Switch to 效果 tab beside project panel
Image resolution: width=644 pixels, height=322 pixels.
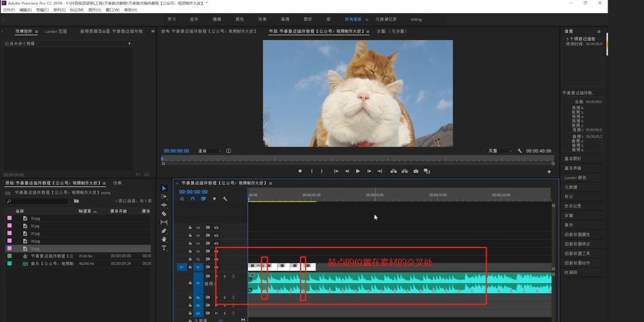[x=117, y=183]
